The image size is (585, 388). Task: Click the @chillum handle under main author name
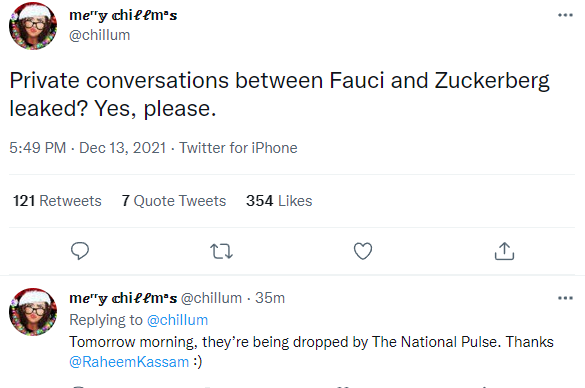[x=100, y=35]
